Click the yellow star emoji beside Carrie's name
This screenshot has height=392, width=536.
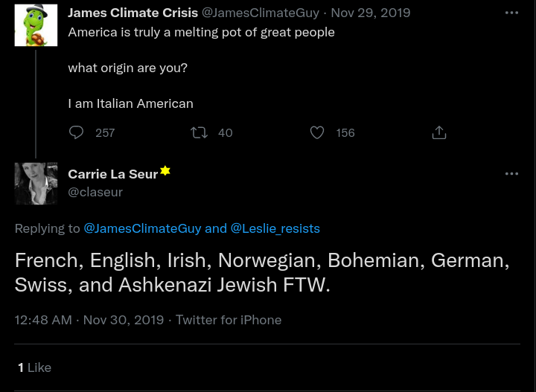coord(165,171)
